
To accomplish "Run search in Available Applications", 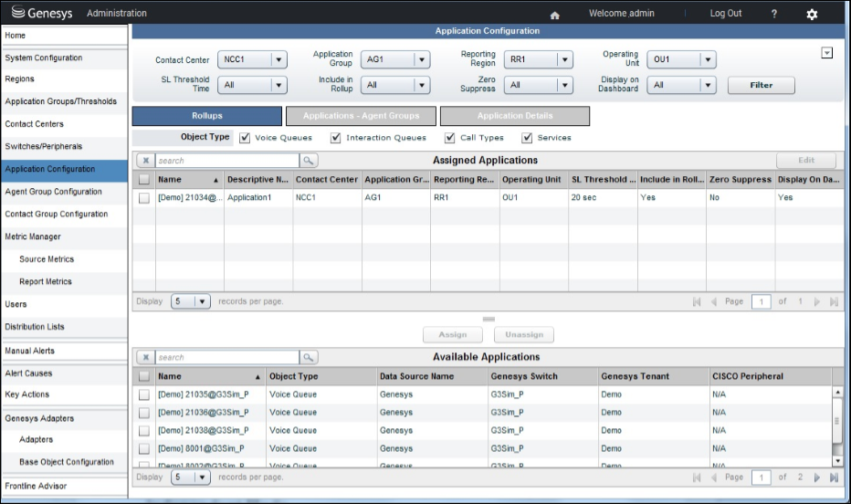I will (309, 358).
